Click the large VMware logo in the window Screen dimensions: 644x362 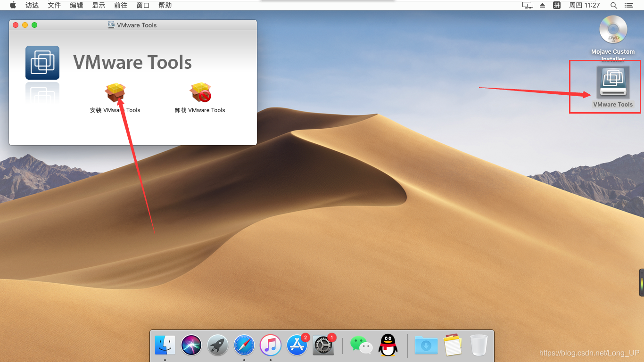[42, 63]
